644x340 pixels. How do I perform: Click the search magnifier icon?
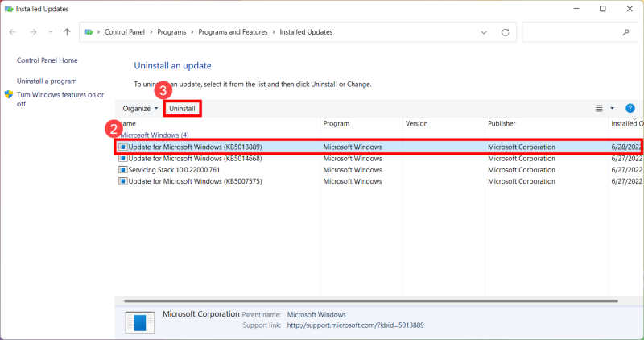pos(626,32)
